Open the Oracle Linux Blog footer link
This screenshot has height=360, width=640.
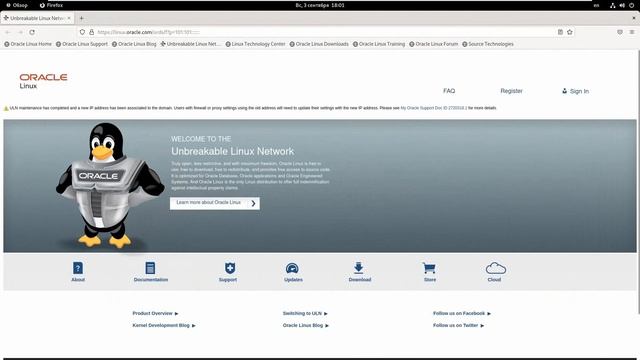pyautogui.click(x=305, y=325)
